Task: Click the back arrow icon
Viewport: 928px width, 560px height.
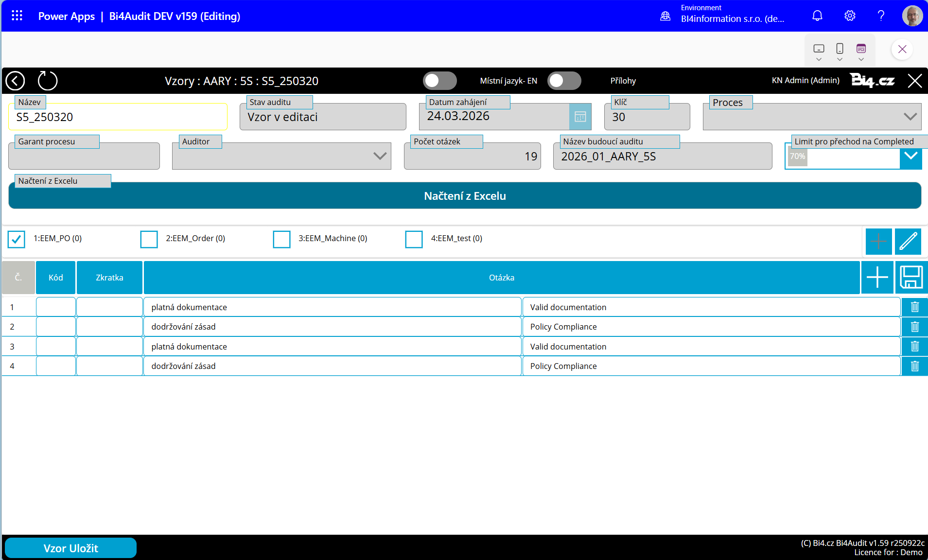Action: tap(16, 81)
